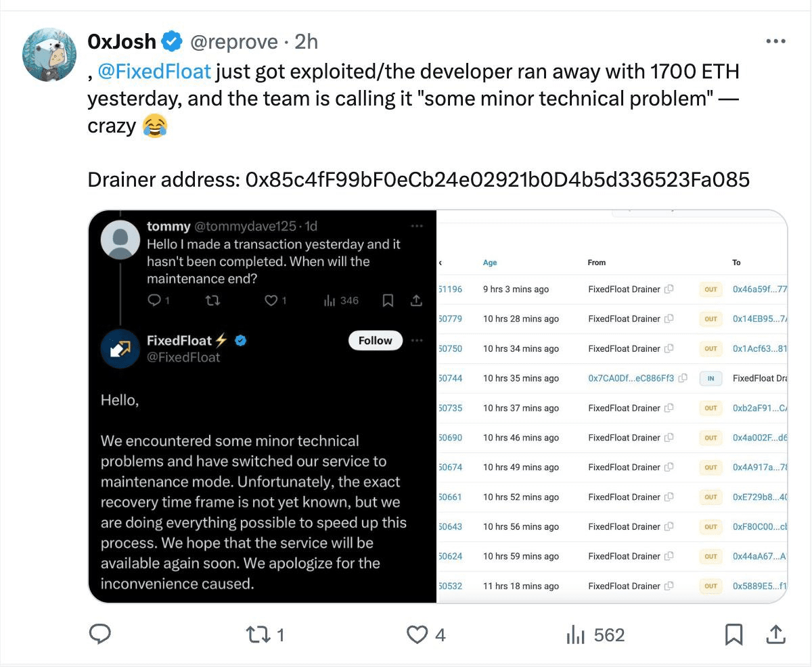812x667 pixels.
Task: Follow the FixedFloat account
Action: pyautogui.click(x=375, y=340)
